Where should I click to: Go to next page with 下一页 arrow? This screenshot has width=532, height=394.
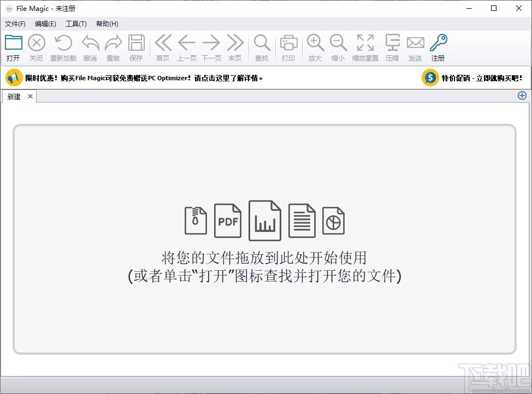(x=211, y=43)
